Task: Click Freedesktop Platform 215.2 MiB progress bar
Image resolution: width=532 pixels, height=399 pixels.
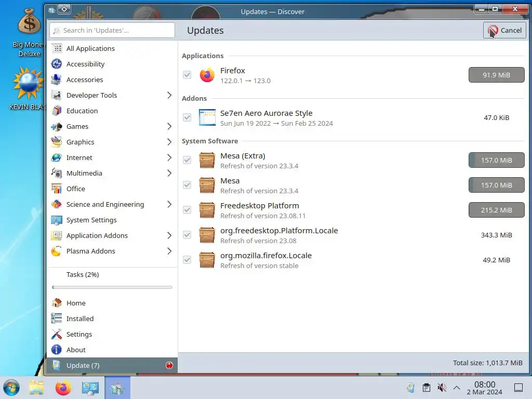Action: tap(496, 210)
